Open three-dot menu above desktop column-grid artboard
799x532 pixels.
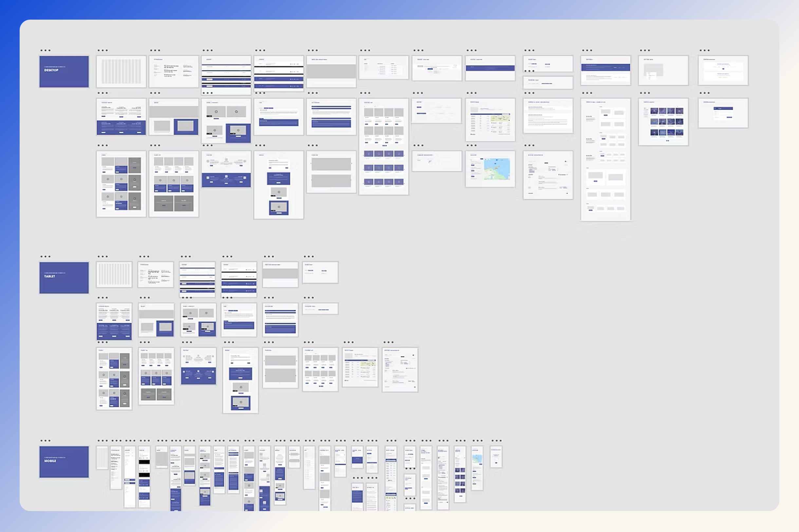point(102,51)
